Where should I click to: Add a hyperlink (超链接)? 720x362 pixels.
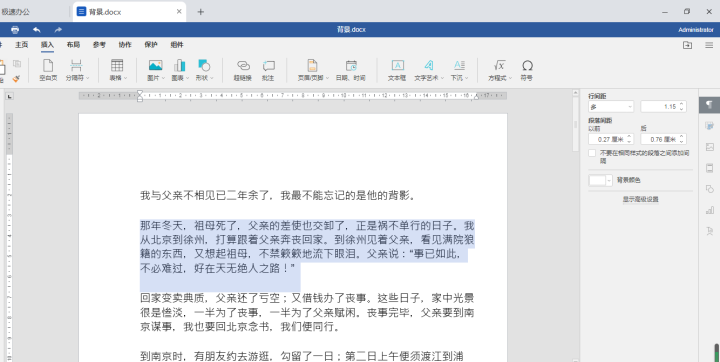click(243, 70)
